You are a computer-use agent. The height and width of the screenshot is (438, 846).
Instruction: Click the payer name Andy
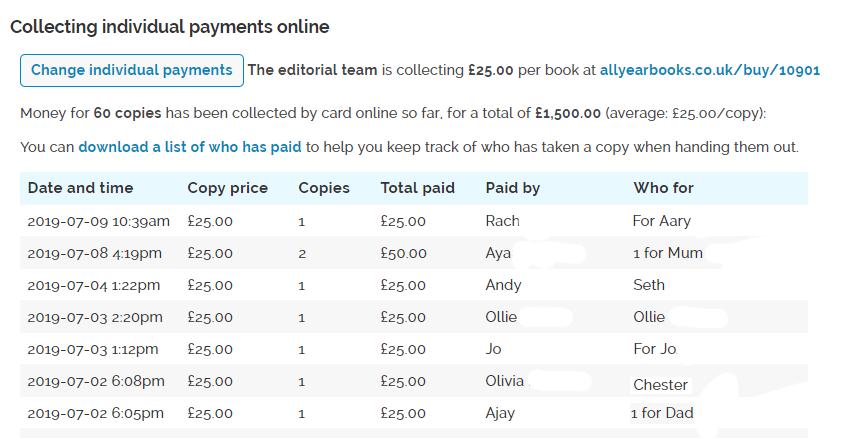pos(503,285)
